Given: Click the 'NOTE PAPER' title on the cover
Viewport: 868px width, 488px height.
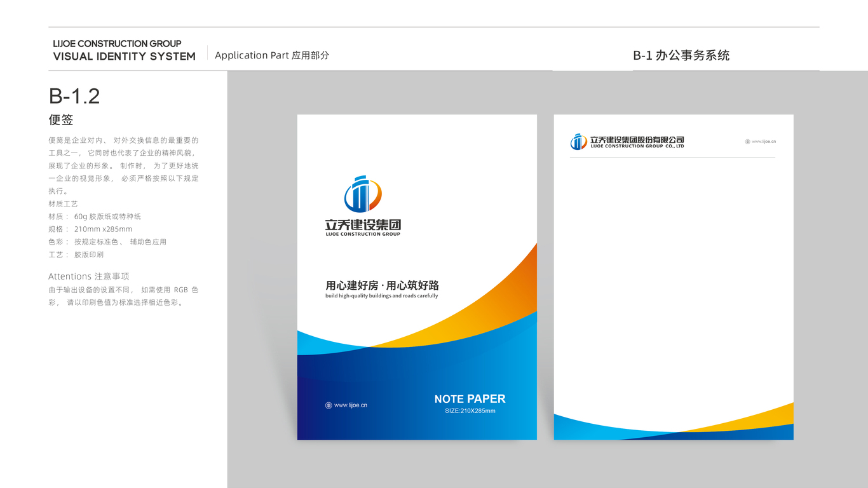Looking at the screenshot, I should (470, 399).
